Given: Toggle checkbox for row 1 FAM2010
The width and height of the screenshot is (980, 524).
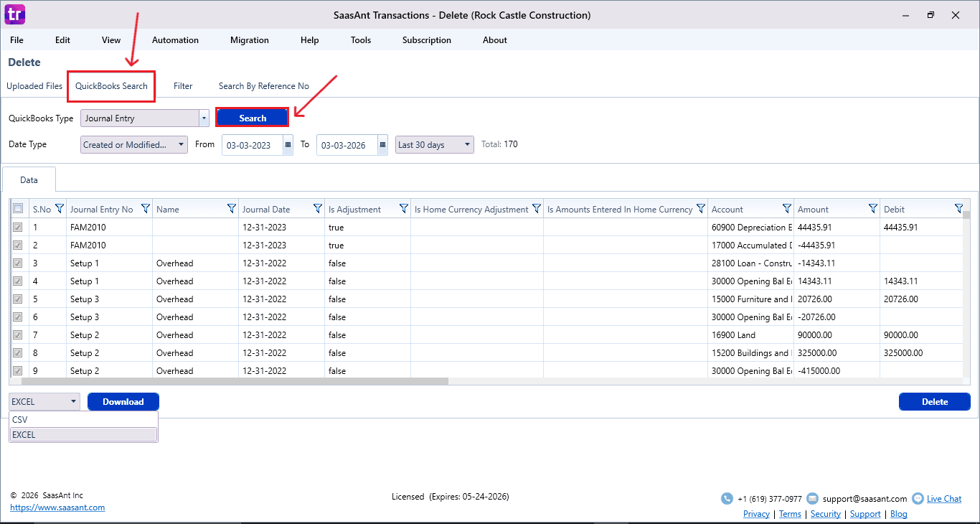Looking at the screenshot, I should tap(18, 228).
